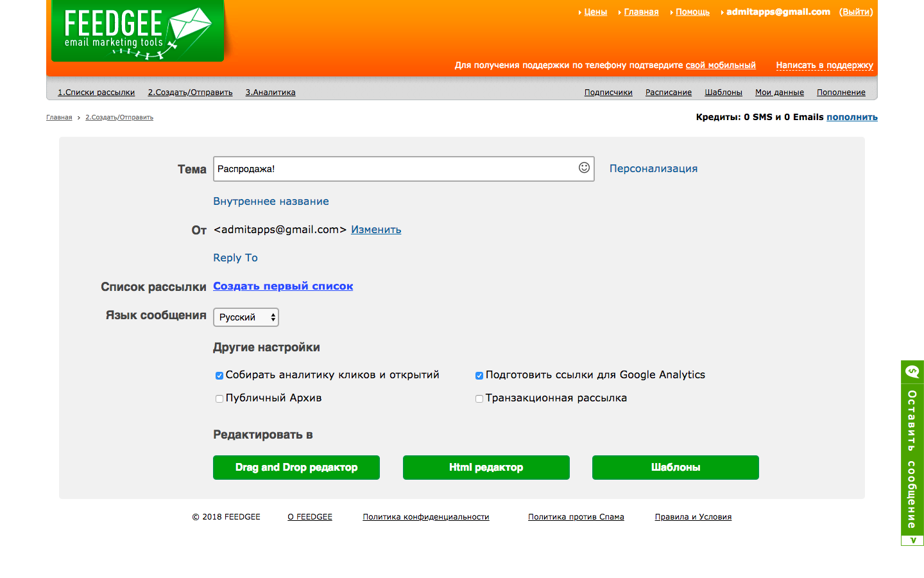The width and height of the screenshot is (924, 578).
Task: Open the Drag and Drop редактор
Action: (296, 467)
